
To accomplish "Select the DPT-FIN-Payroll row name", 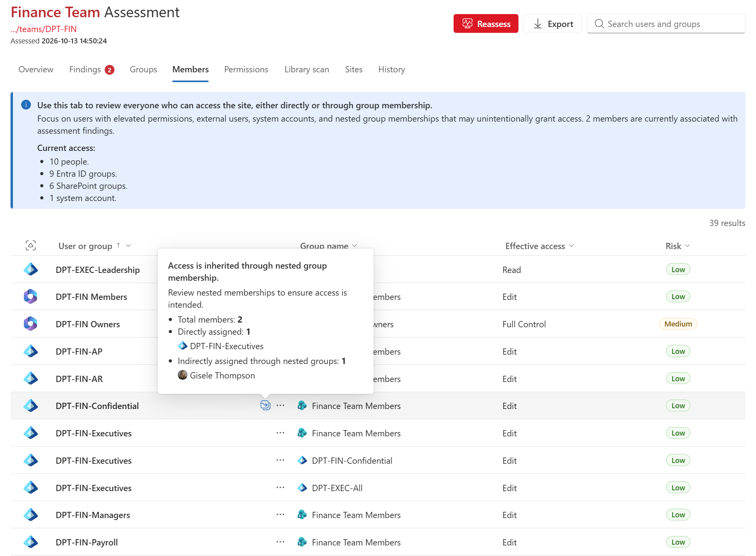I will click(x=87, y=542).
